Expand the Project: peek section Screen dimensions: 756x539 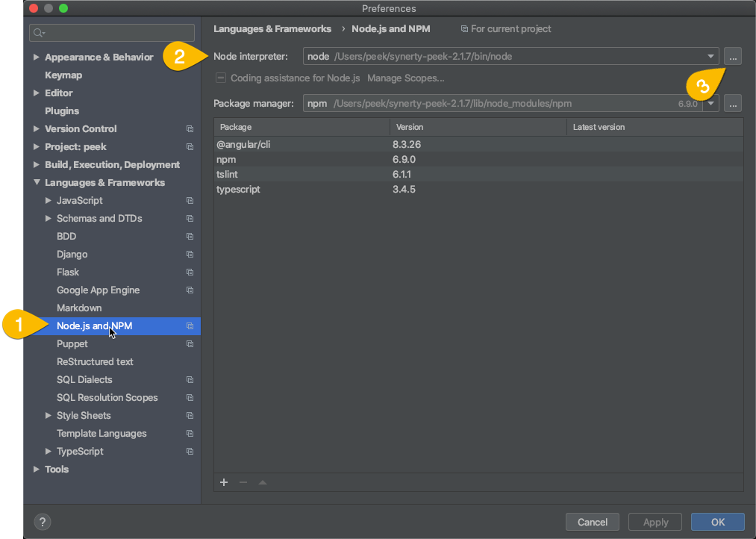(36, 146)
